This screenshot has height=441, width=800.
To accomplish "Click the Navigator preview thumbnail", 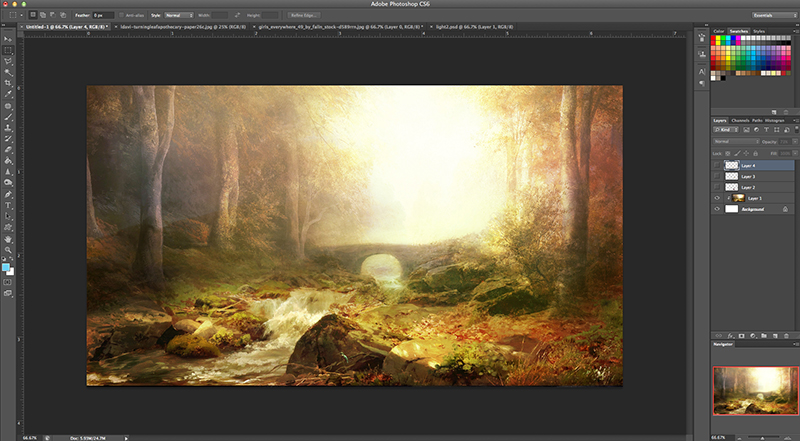I will click(754, 389).
